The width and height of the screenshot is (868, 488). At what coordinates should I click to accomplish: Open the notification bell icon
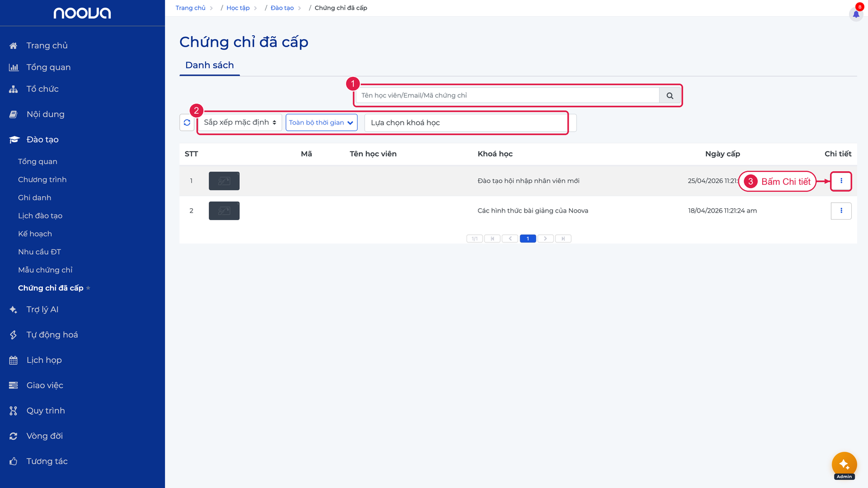[856, 14]
